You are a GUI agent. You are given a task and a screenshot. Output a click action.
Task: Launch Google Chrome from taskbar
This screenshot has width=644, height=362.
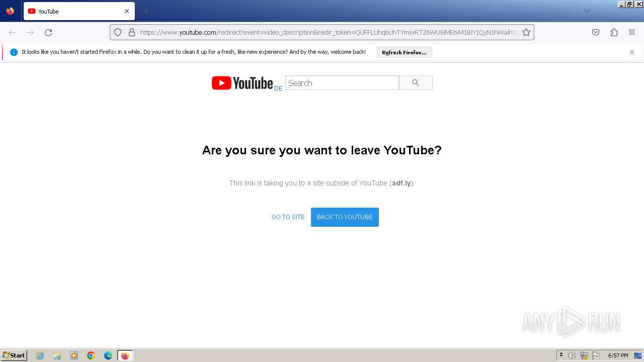pos(91,355)
